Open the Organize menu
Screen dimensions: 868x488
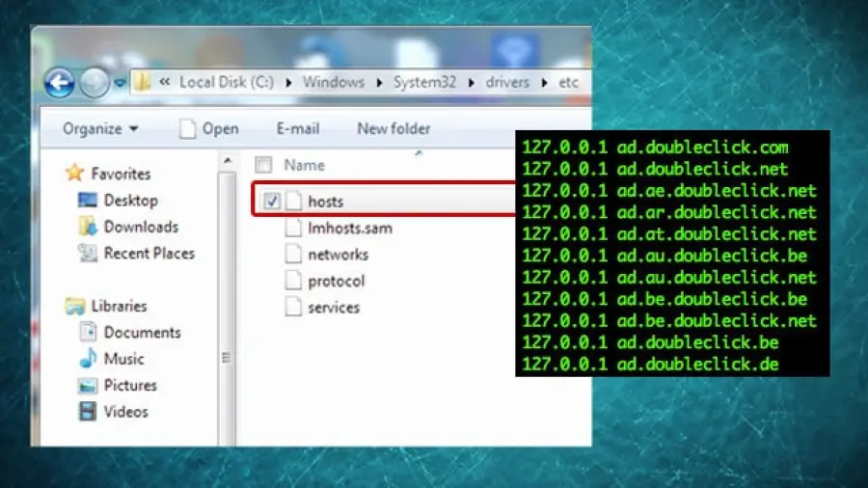(x=100, y=129)
